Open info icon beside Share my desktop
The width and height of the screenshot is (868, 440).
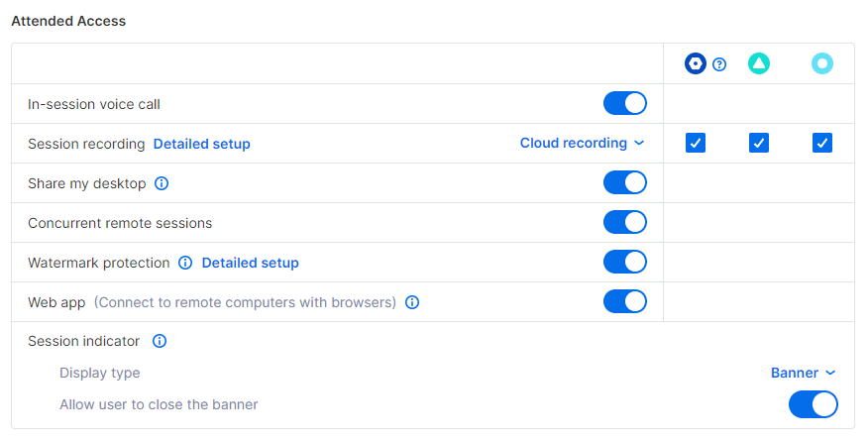click(x=162, y=183)
